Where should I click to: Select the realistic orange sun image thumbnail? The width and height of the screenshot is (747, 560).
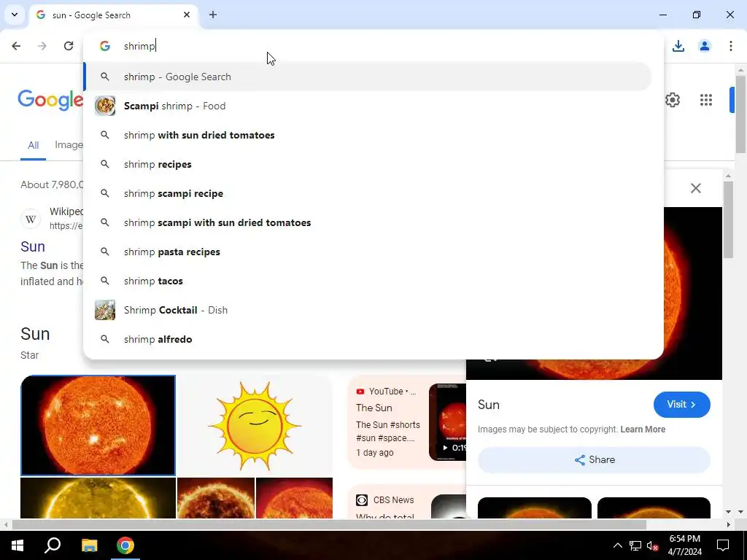pos(98,425)
